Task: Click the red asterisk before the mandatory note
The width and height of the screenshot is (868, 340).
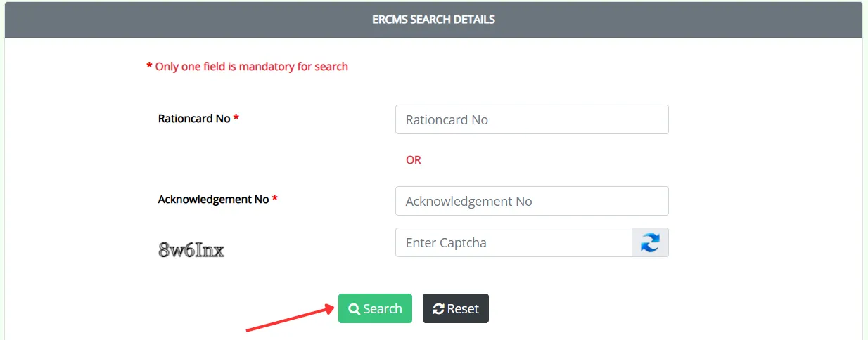Action: click(149, 67)
